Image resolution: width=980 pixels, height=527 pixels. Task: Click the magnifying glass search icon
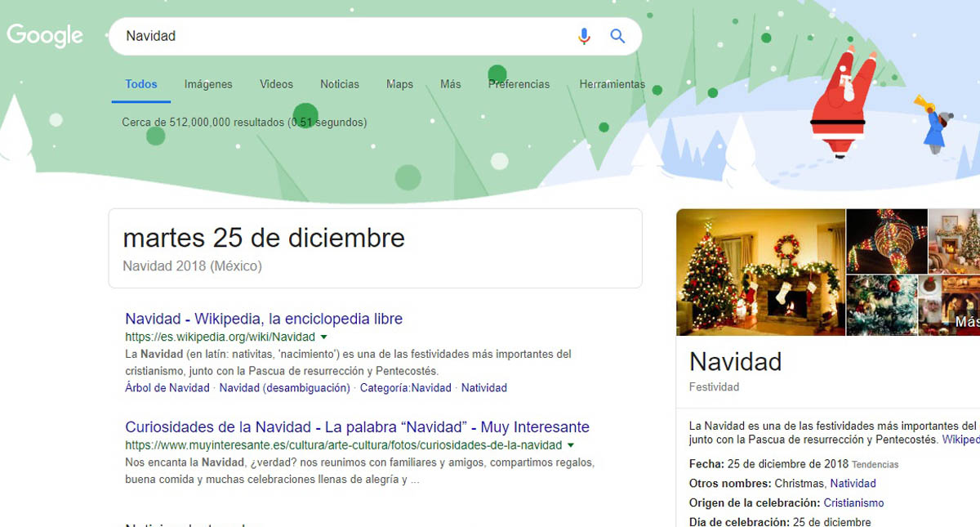click(x=617, y=36)
